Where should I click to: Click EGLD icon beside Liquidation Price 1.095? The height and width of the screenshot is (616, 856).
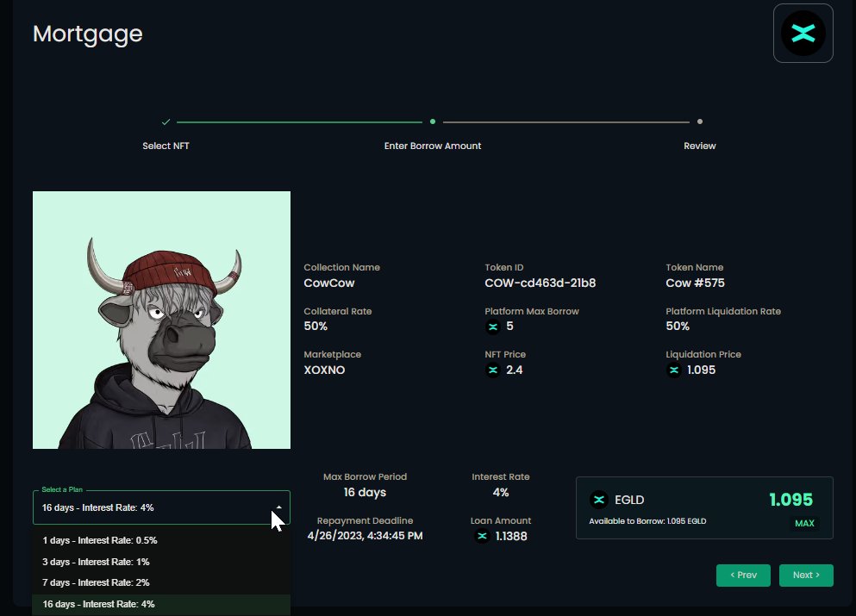click(673, 370)
